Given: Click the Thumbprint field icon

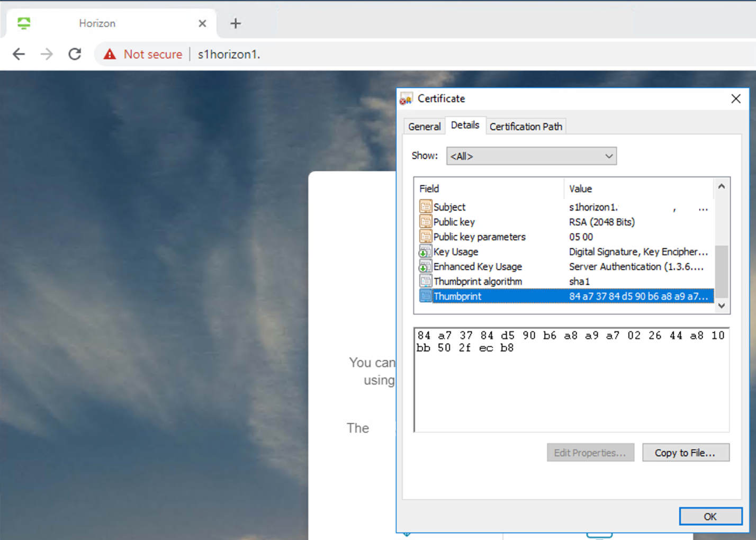Looking at the screenshot, I should click(426, 296).
